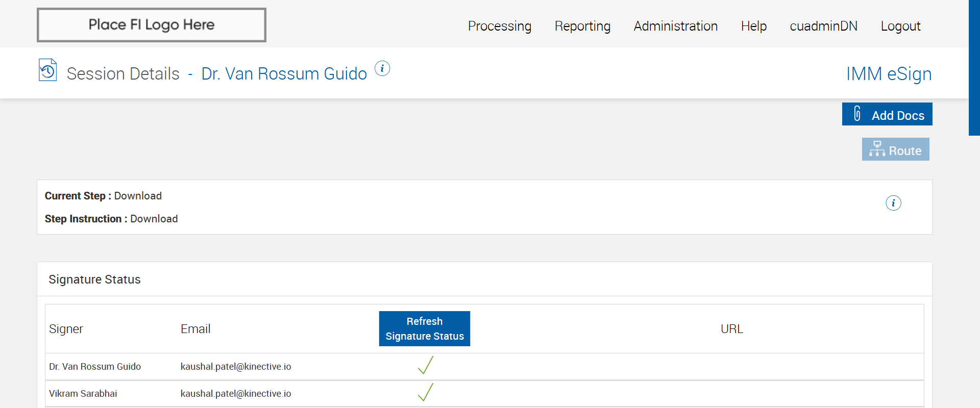The width and height of the screenshot is (980, 408).
Task: Open the Administration menu
Action: tap(675, 26)
